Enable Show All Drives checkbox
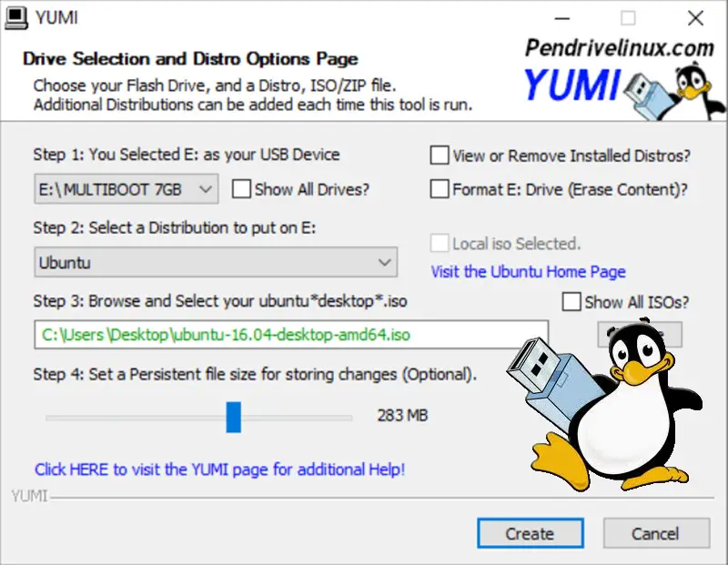Viewport: 728px width, 565px height. pyautogui.click(x=241, y=189)
